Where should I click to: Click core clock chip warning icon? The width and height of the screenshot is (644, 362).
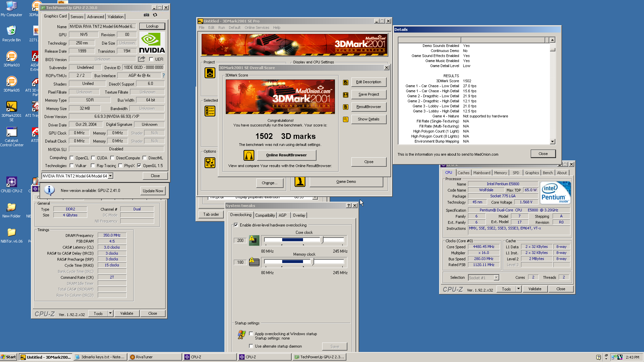pyautogui.click(x=254, y=240)
